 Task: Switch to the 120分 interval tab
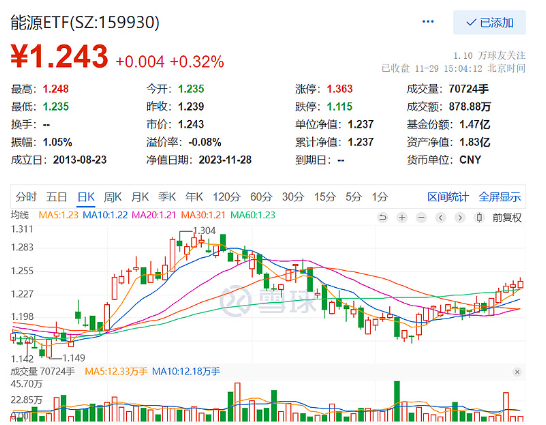click(227, 197)
